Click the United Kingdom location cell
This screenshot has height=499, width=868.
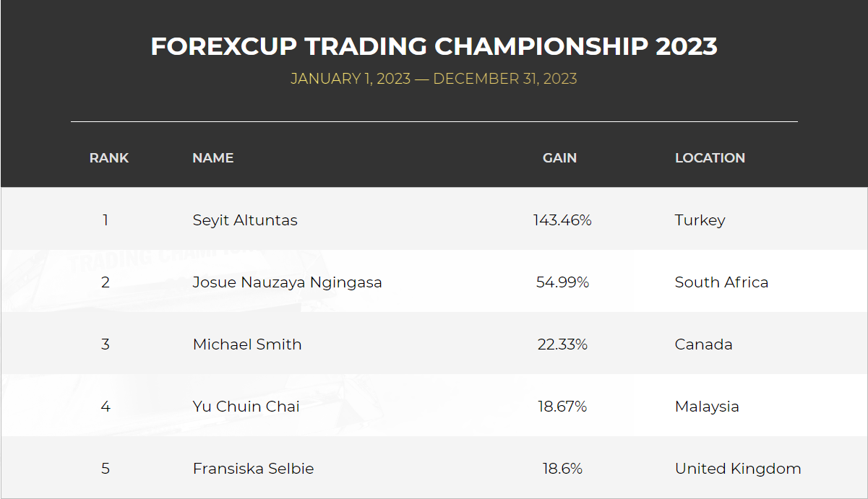pyautogui.click(x=738, y=469)
